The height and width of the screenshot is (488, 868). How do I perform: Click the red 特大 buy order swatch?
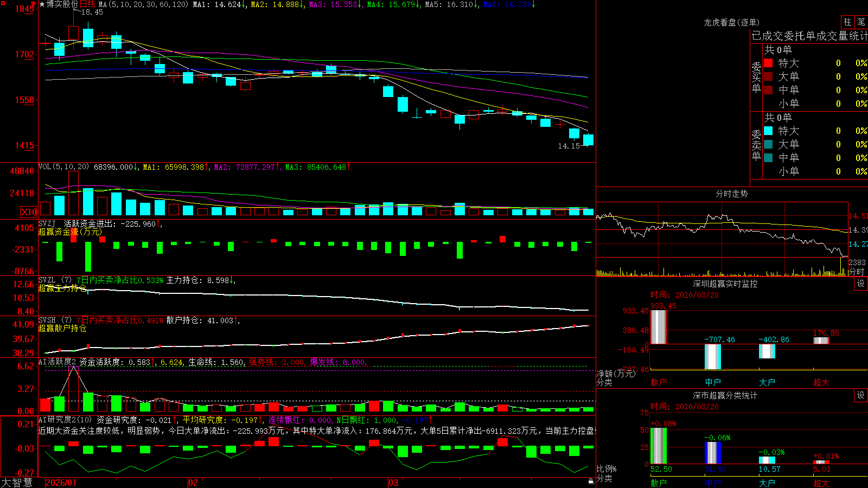coord(768,63)
